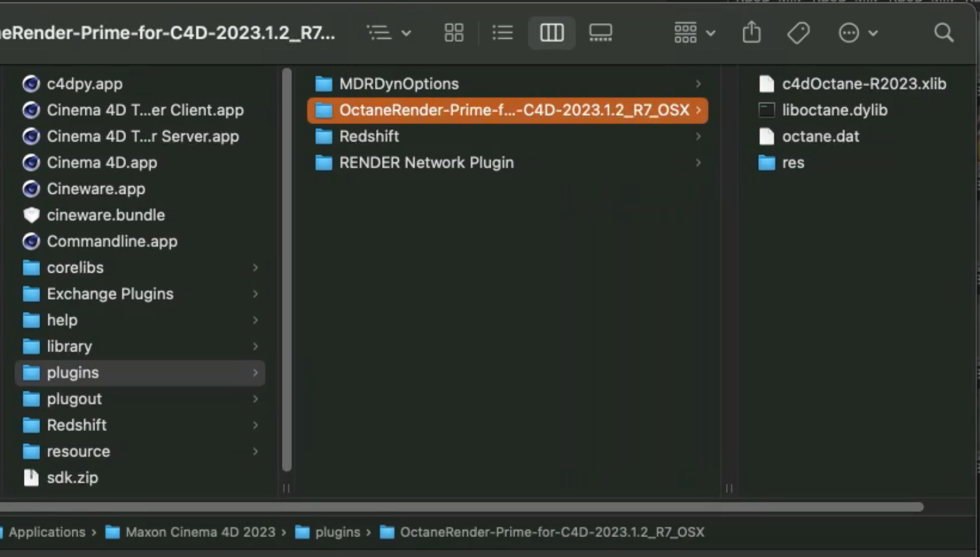The height and width of the screenshot is (557, 980).
Task: Click OctaneRender-Prime folder in path bar
Action: pyautogui.click(x=542, y=532)
